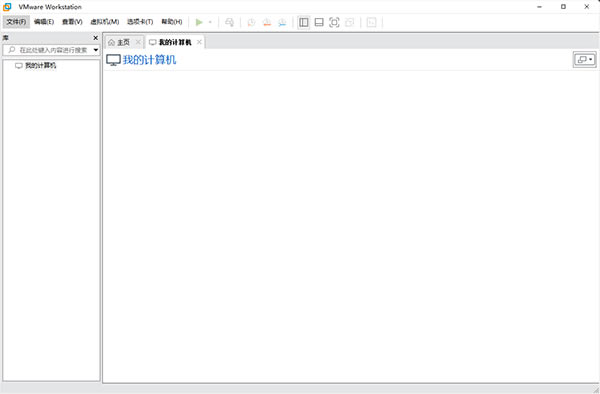Viewport: 600px width, 394px height.
Task: Open the power options dropdown arrow
Action: pos(210,22)
